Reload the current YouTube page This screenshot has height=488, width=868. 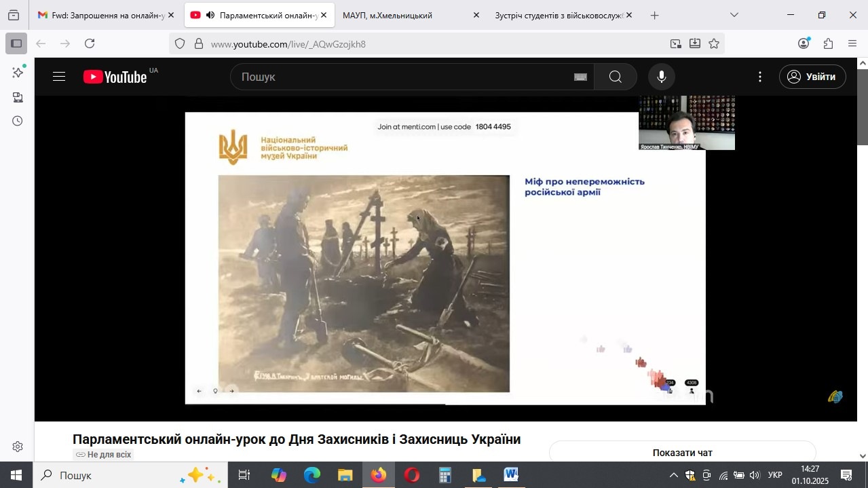tap(90, 43)
